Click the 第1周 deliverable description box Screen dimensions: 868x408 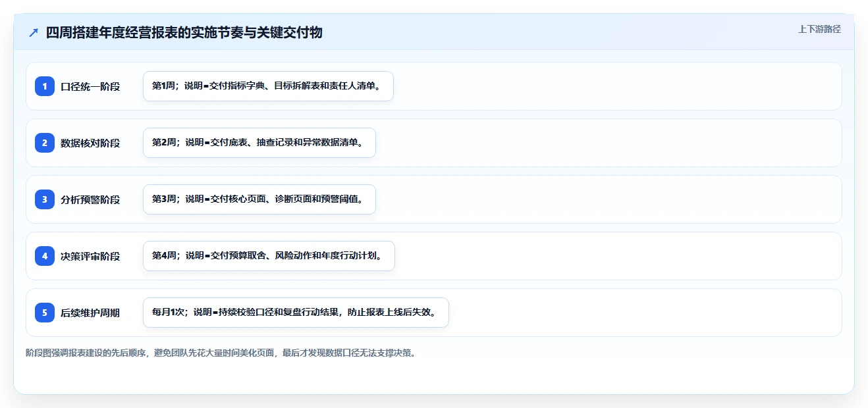click(x=268, y=86)
